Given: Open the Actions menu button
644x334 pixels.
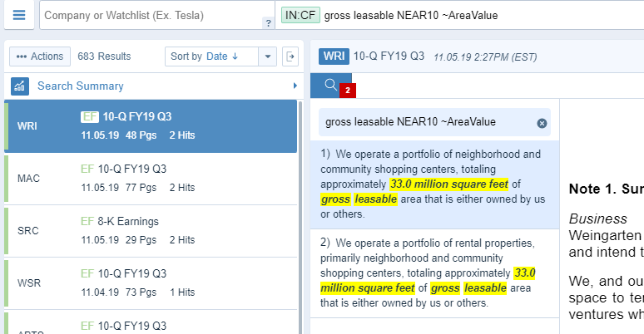Looking at the screenshot, I should [40, 56].
